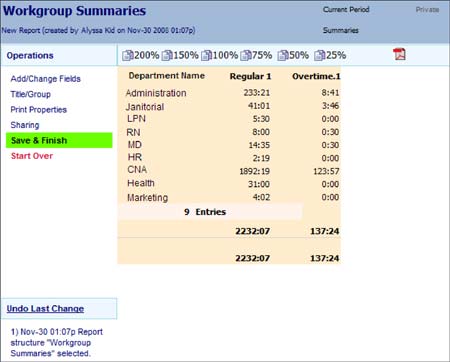This screenshot has width=450, height=362.
Task: Click the Operations panel heading
Action: coord(30,56)
